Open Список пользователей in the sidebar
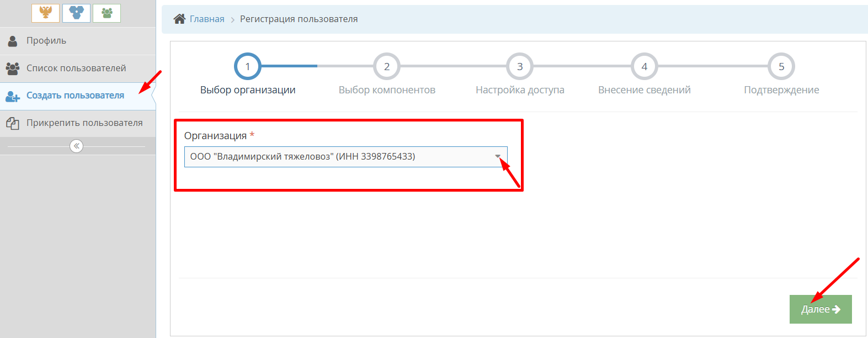 pyautogui.click(x=76, y=68)
